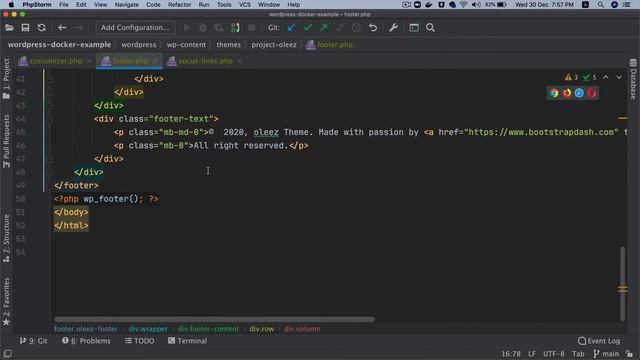Navigate back with left arrow
Screen dimensions: 640x360
62,28
